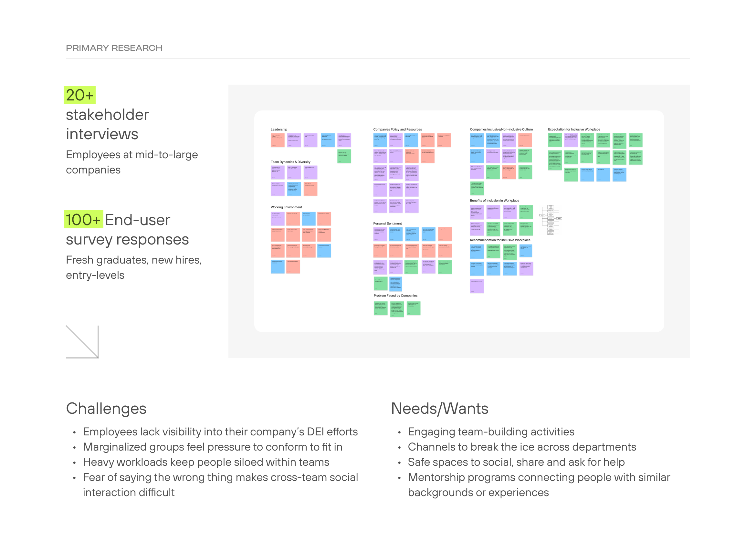
Task: Select "Companies Inclusive/Non-inclusive Culture" group title
Action: tap(501, 129)
